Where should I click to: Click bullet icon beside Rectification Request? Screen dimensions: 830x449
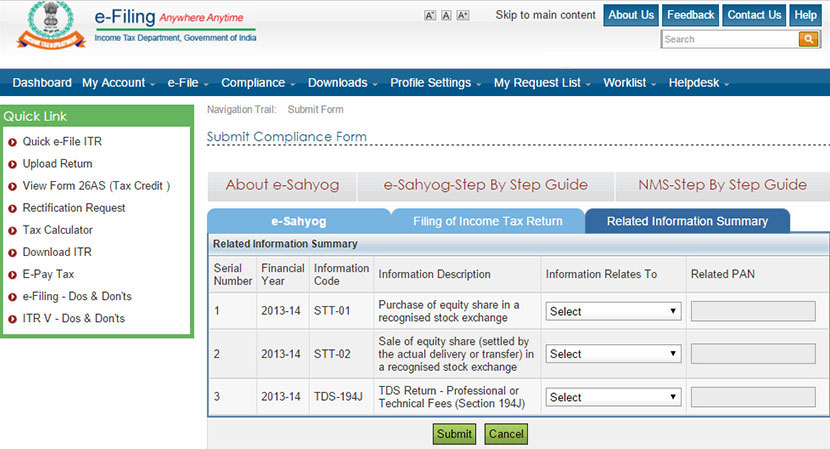pos(12,209)
